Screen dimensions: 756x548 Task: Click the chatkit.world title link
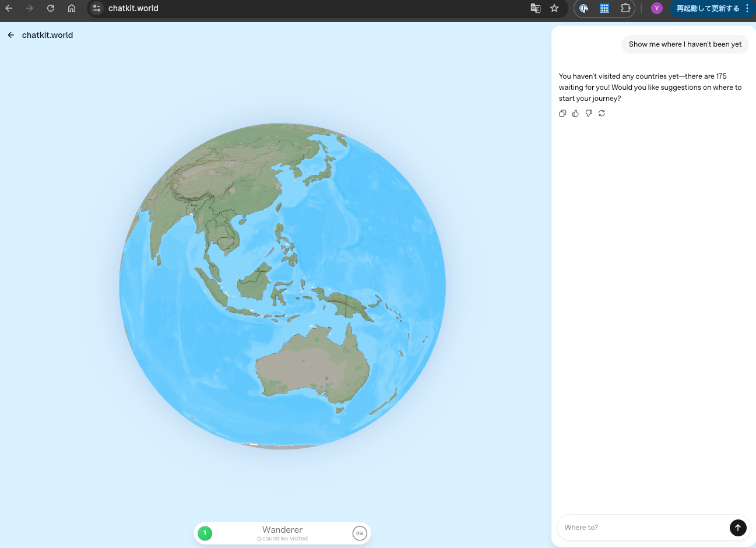pyautogui.click(x=48, y=35)
